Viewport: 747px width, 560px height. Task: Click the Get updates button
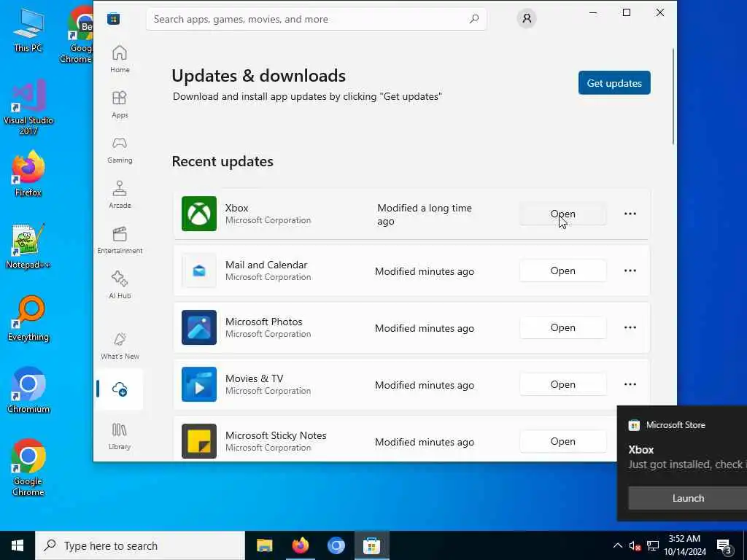[x=614, y=83]
